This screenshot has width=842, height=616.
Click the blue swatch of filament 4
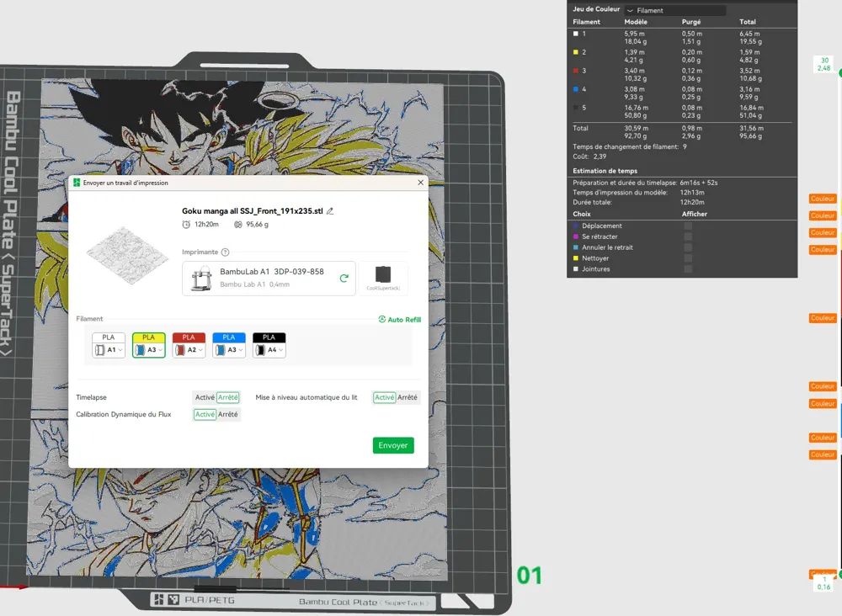click(x=576, y=89)
